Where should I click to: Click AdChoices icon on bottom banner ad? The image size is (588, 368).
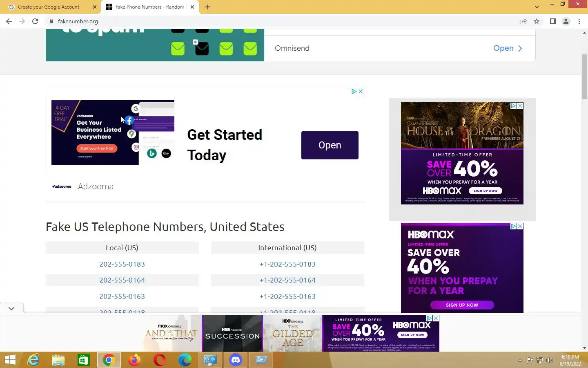430,318
